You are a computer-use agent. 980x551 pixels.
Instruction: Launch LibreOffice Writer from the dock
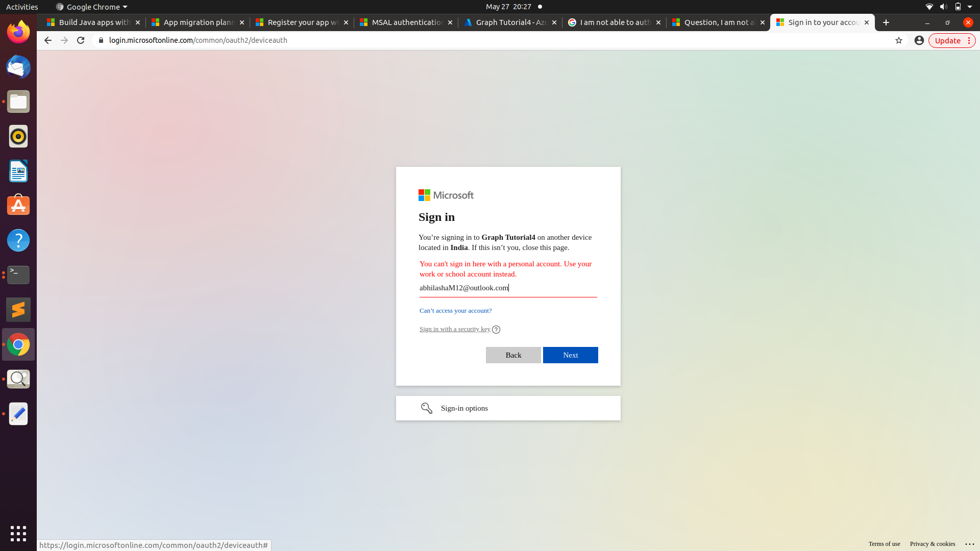coord(18,171)
